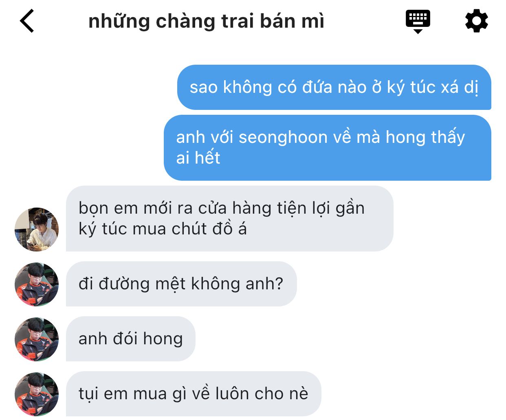Viewport: 506px width, 420px height.
Task: Tap the word dị ending the first blue message
Action: (x=471, y=87)
